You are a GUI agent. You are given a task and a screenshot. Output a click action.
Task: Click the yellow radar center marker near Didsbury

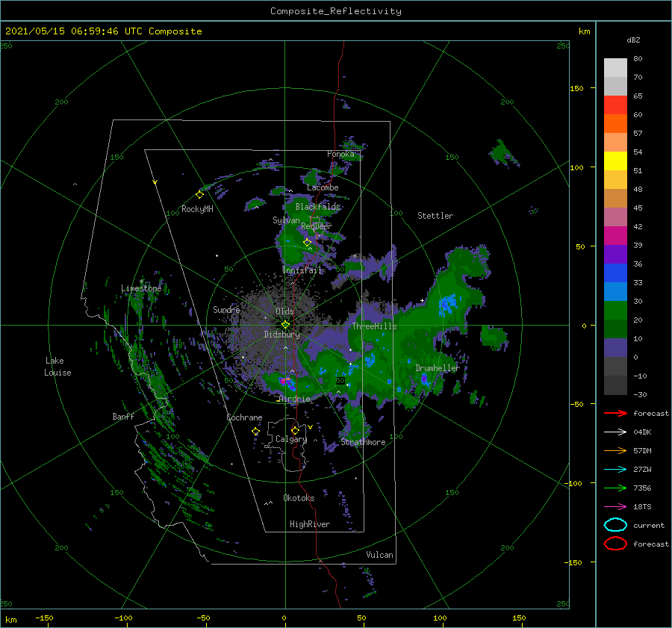point(285,325)
